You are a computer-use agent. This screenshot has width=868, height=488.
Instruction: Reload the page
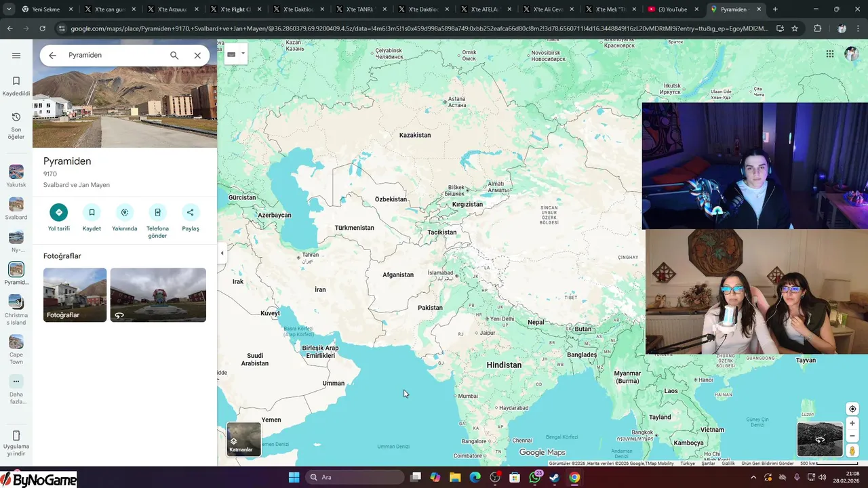42,28
